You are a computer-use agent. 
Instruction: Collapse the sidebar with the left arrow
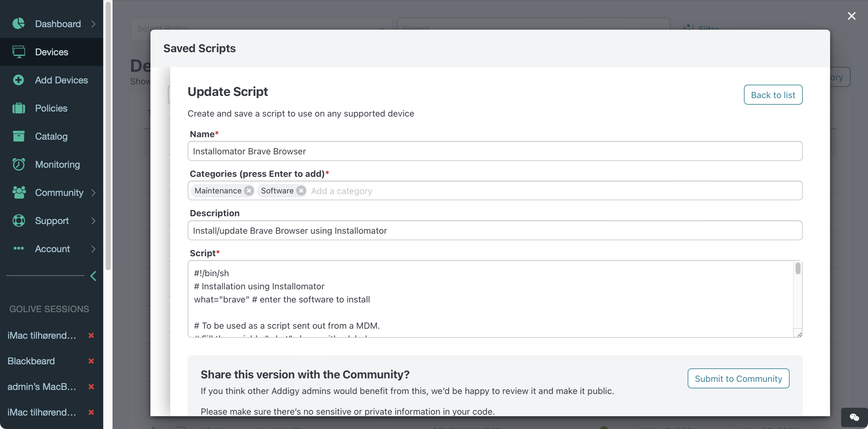(x=93, y=276)
